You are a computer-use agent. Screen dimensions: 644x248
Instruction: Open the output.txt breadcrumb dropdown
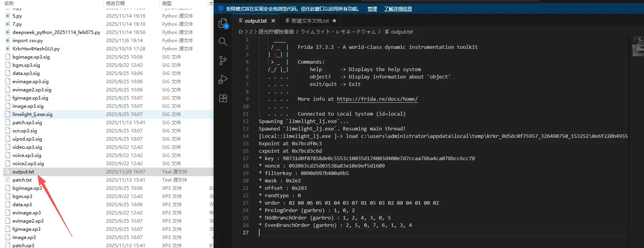399,32
